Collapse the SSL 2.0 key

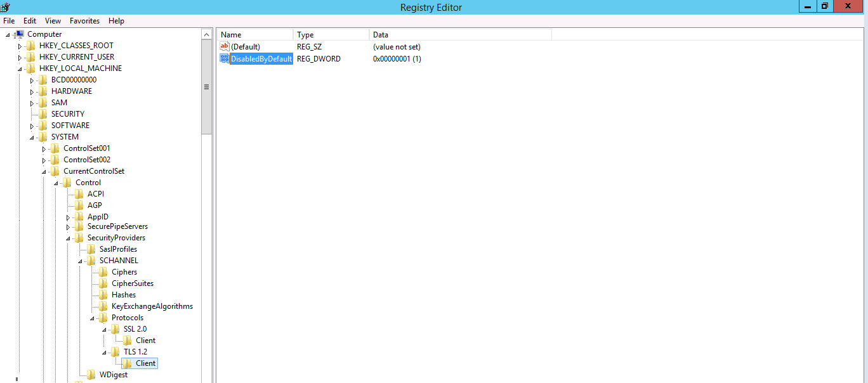click(x=104, y=330)
